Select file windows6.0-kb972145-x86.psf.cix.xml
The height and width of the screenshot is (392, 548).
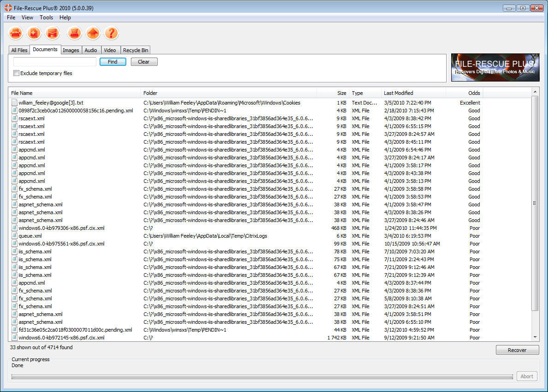[61, 338]
